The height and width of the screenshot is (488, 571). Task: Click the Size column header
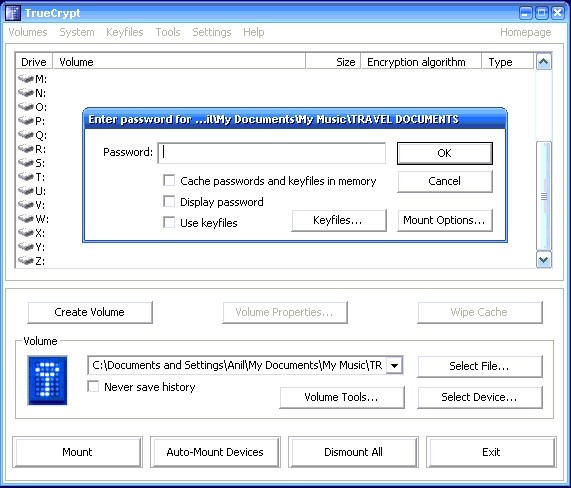(x=333, y=62)
